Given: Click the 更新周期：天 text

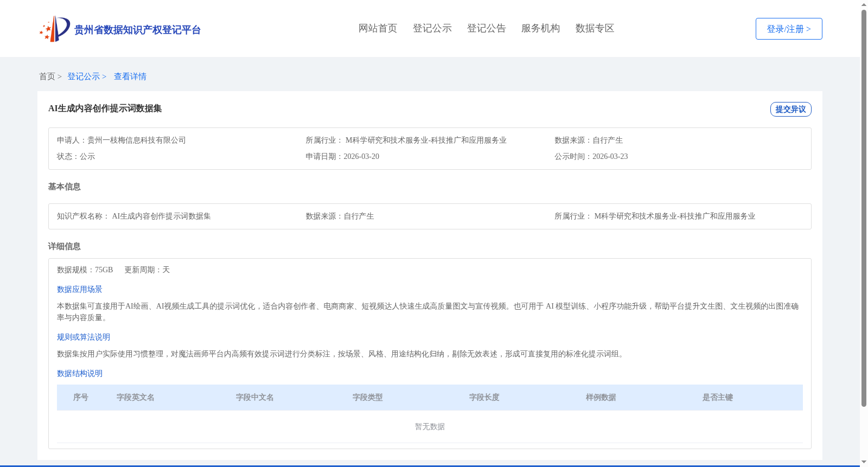Looking at the screenshot, I should pos(147,270).
